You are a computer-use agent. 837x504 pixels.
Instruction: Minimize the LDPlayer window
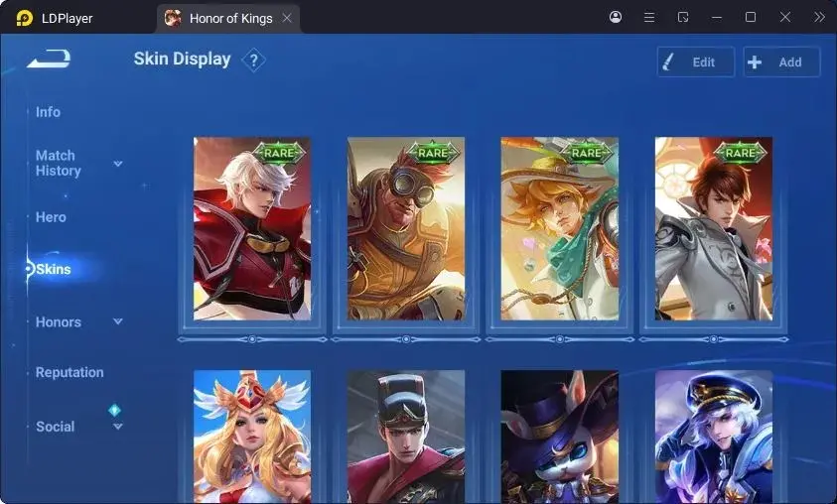click(717, 18)
